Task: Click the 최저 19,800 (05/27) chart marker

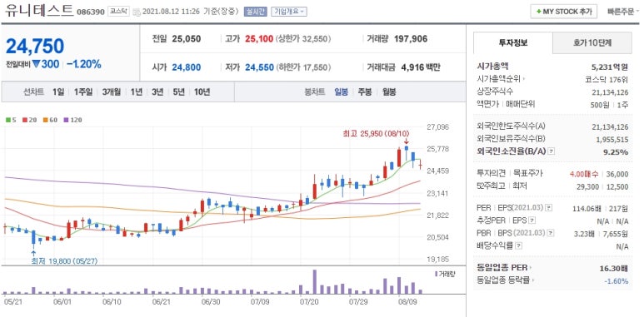Action: (x=64, y=260)
